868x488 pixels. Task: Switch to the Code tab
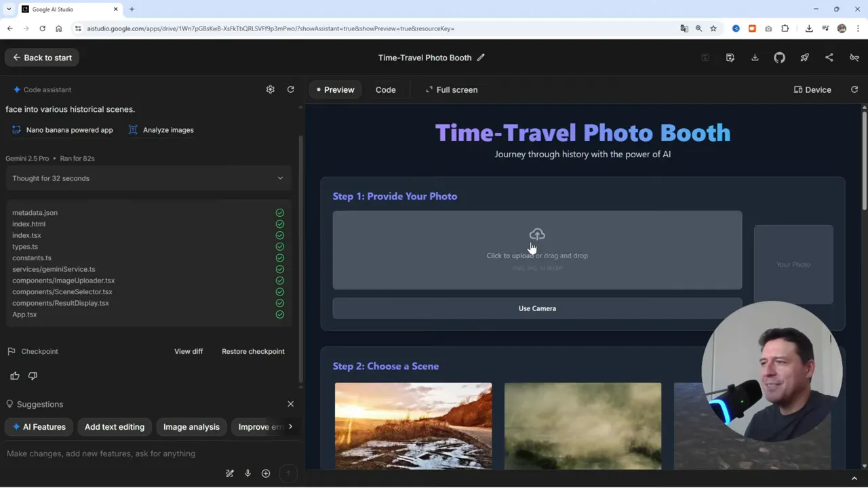pos(385,89)
